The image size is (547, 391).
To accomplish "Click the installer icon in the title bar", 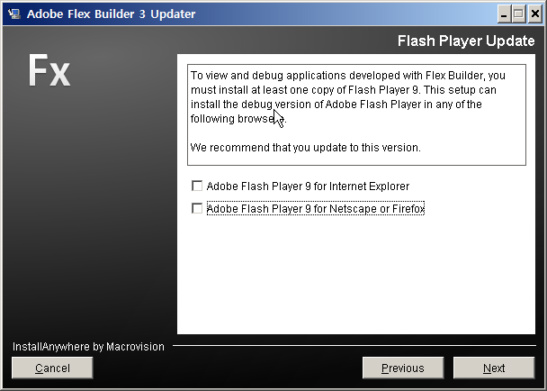I will click(14, 14).
